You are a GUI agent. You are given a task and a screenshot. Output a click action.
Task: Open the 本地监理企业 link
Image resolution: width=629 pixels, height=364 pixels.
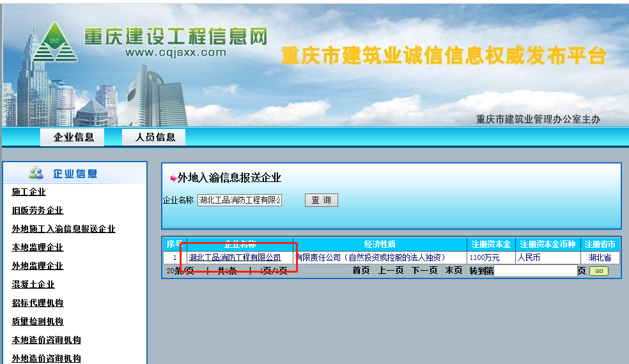(37, 247)
